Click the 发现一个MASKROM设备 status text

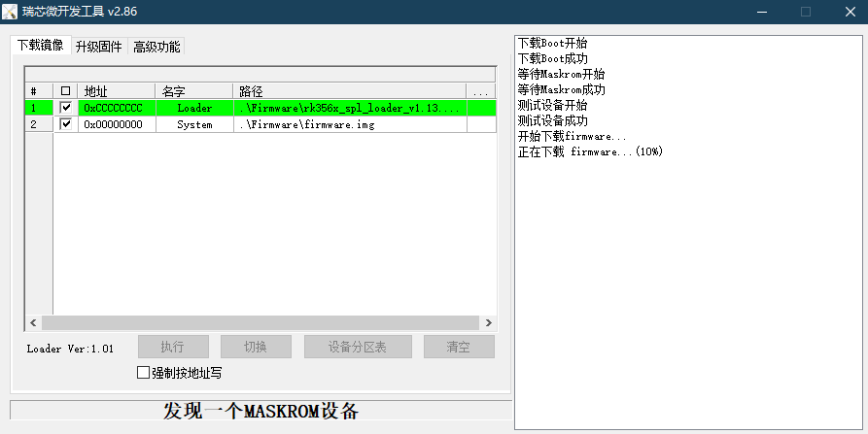click(260, 411)
